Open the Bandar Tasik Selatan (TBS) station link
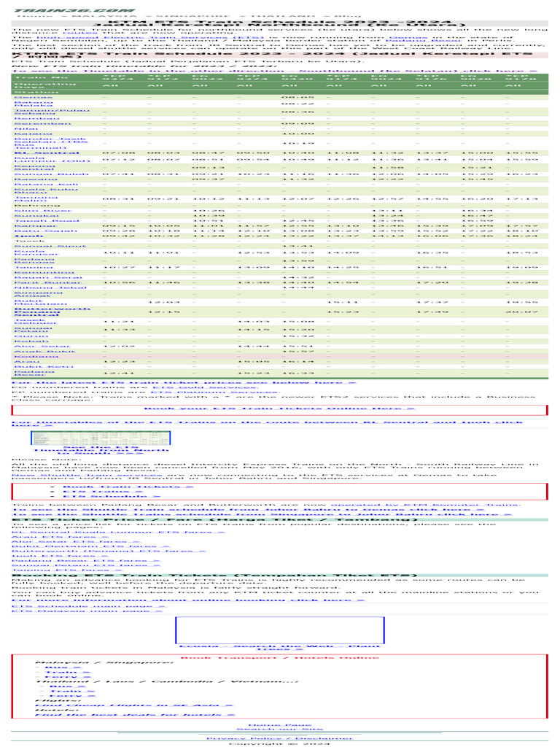Viewport: 560px width, 747px height. [x=51, y=143]
